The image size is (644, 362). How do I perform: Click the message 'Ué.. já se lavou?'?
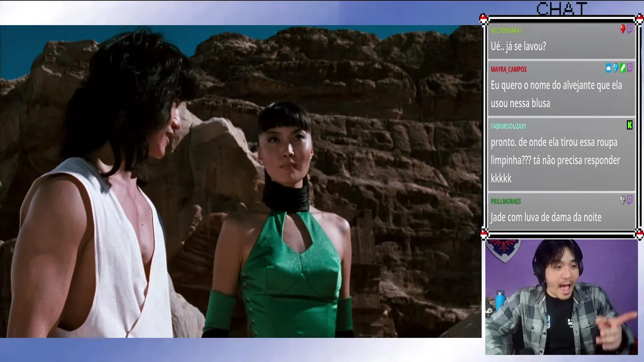(x=518, y=47)
